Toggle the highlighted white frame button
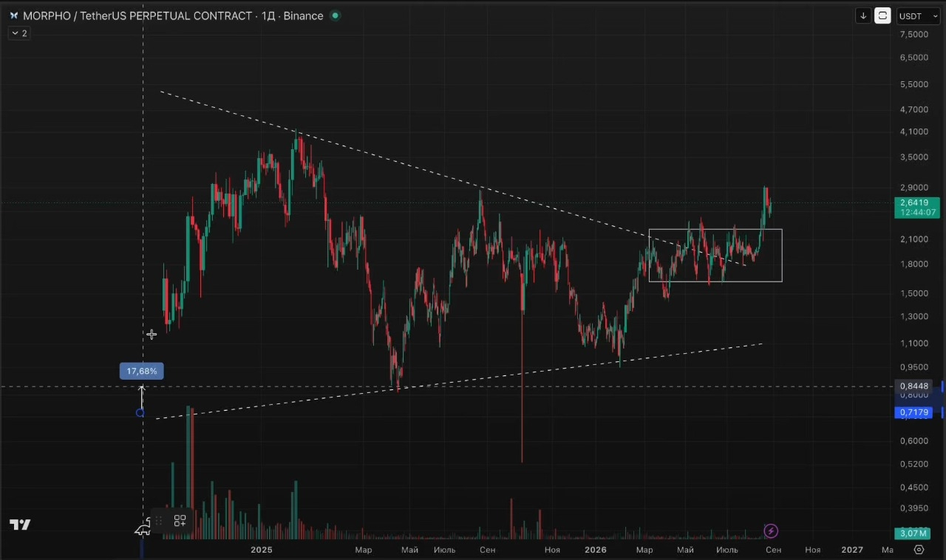946x560 pixels. click(882, 16)
